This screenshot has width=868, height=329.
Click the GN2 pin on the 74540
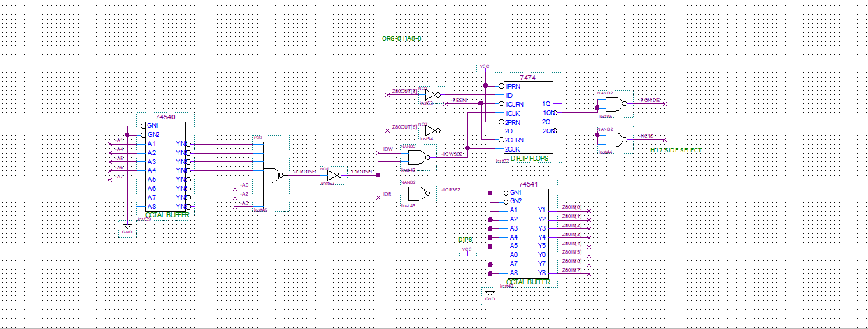point(154,135)
